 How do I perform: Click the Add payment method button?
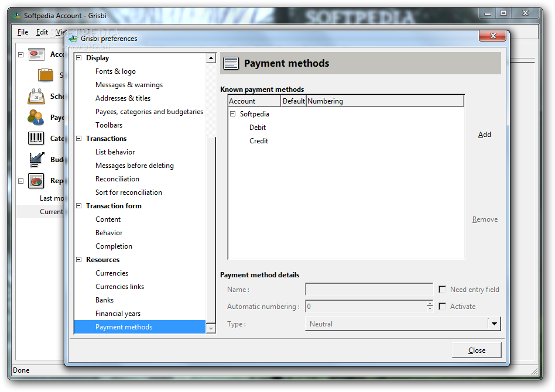pos(485,135)
